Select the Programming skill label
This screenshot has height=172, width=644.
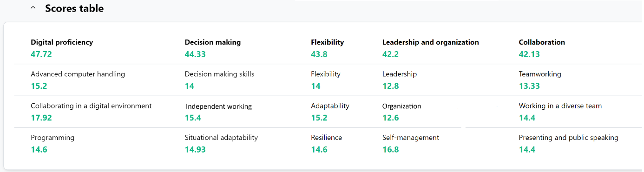coord(53,138)
